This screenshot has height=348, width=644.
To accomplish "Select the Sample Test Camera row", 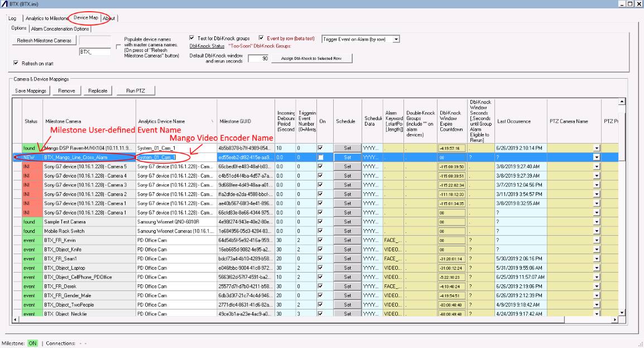I will [x=89, y=222].
